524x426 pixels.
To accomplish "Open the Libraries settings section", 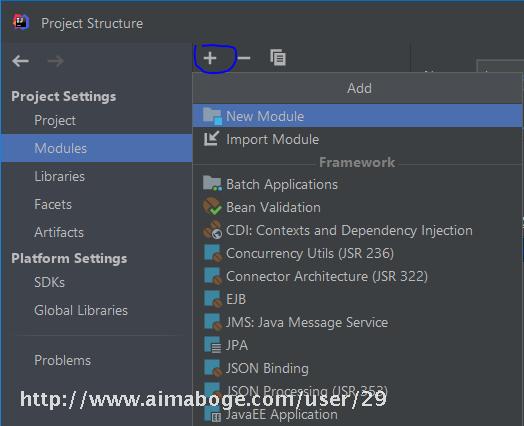I will click(59, 176).
